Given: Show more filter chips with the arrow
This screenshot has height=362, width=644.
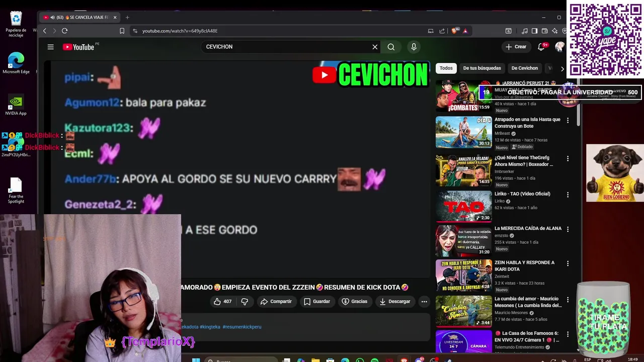Looking at the screenshot, I should [562, 68].
